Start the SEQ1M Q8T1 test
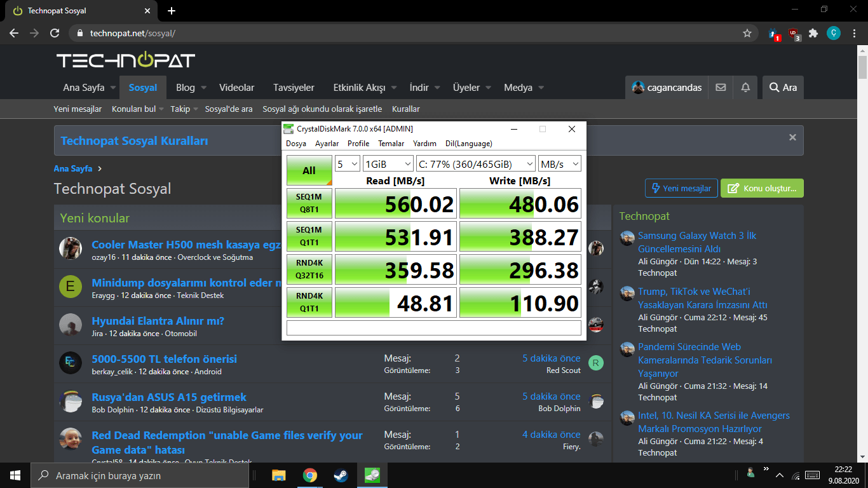 pyautogui.click(x=309, y=203)
